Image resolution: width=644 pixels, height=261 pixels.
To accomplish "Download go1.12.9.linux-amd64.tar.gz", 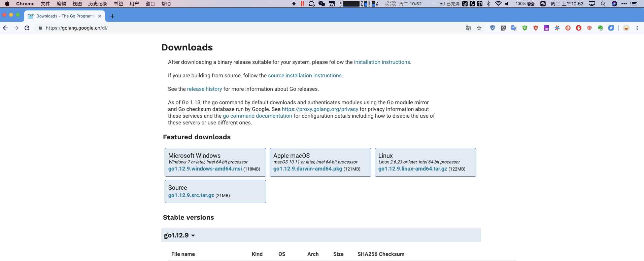I will coord(413,169).
